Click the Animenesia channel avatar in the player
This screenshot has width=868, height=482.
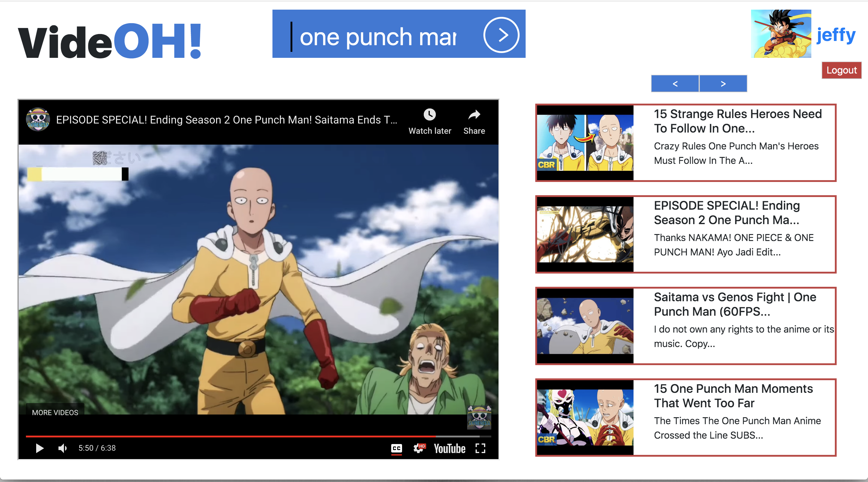coord(38,119)
